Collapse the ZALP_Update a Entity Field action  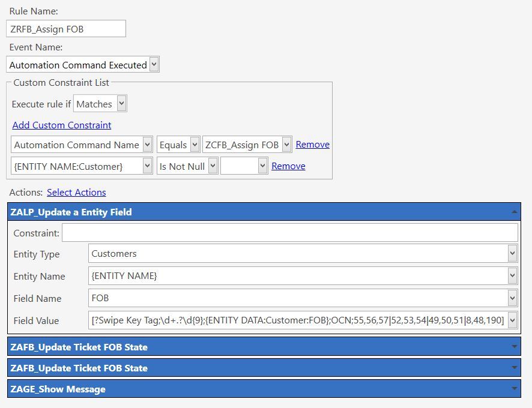pyautogui.click(x=514, y=212)
